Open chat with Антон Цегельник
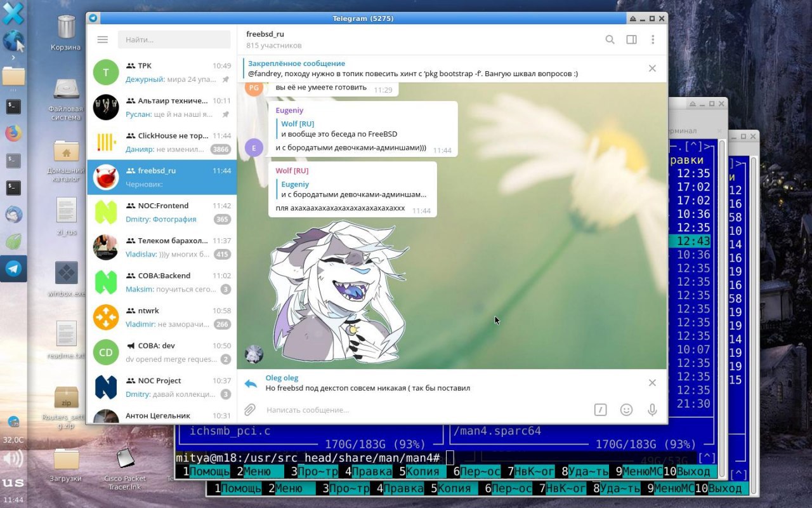812x508 pixels. click(162, 414)
